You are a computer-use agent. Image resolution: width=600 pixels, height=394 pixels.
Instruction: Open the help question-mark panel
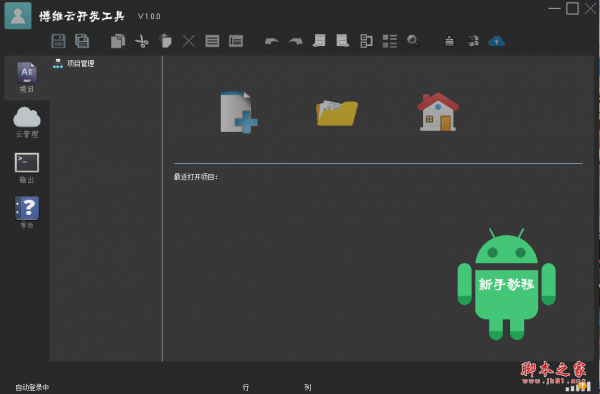(27, 212)
